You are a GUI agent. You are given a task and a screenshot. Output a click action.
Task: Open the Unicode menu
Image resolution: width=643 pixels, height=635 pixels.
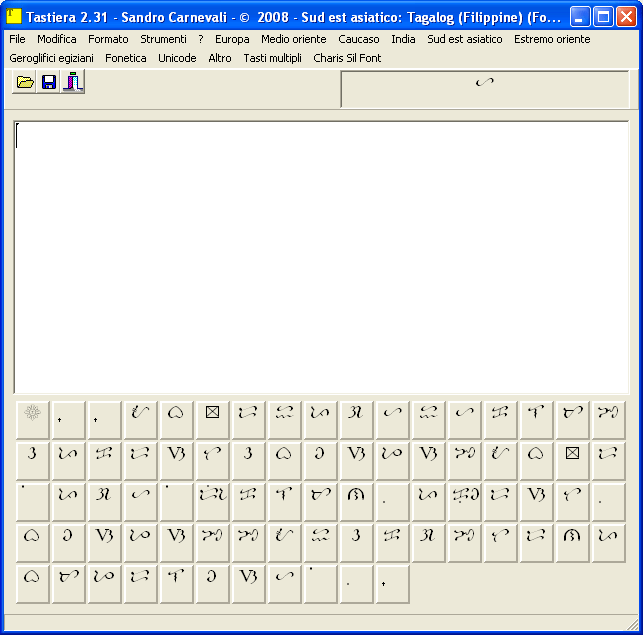[177, 58]
